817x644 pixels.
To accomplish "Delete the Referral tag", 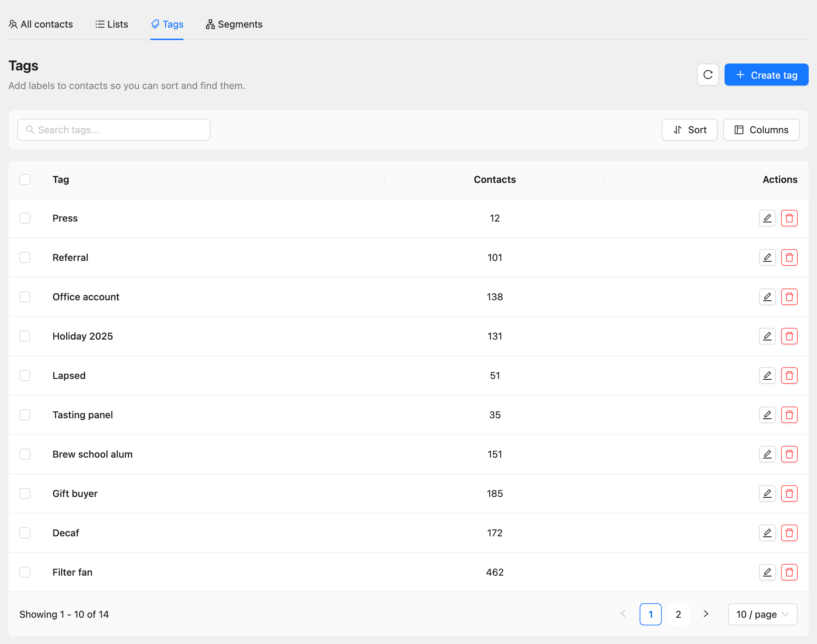I will (x=789, y=257).
